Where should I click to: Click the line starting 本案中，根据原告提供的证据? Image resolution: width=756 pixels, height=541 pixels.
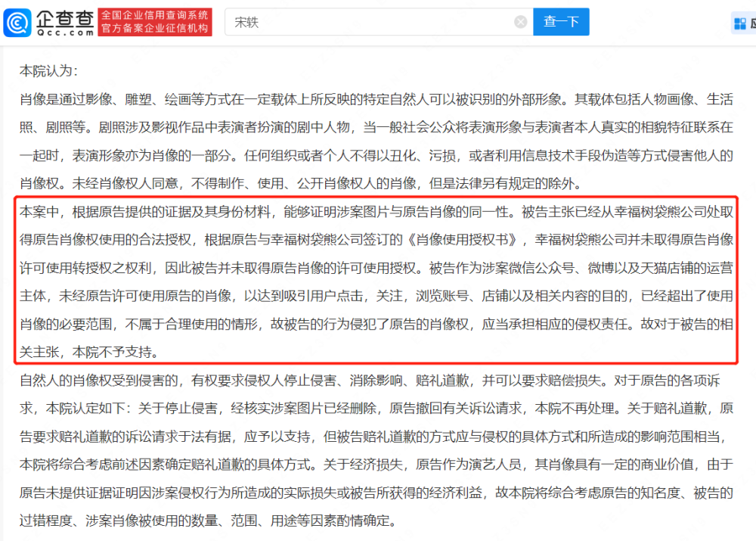376,211
